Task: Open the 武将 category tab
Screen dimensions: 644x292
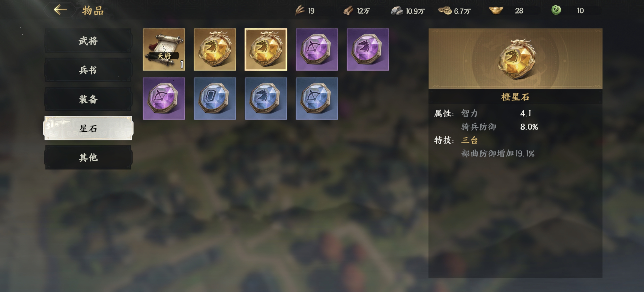Action: coord(88,41)
